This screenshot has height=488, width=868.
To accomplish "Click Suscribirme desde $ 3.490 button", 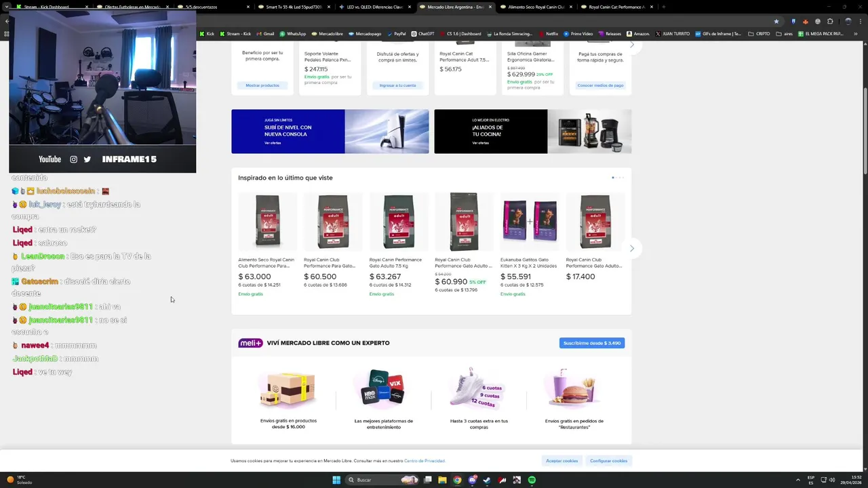I will [592, 343].
